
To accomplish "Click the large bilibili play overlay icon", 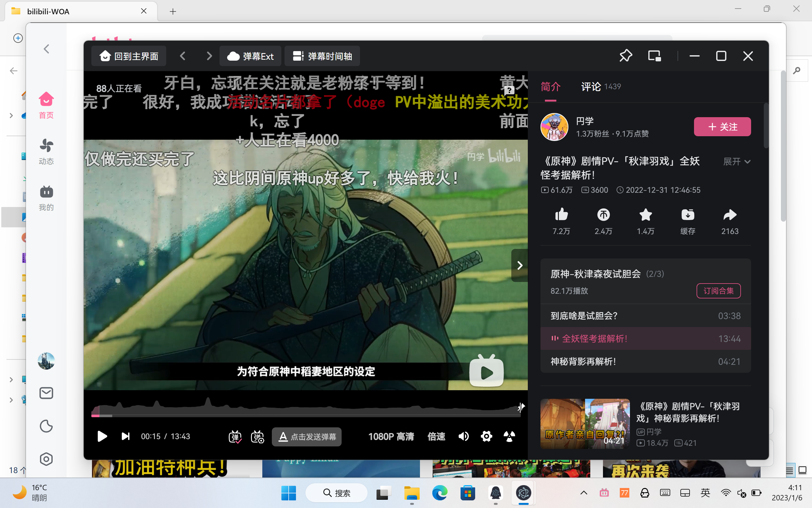I will click(486, 371).
